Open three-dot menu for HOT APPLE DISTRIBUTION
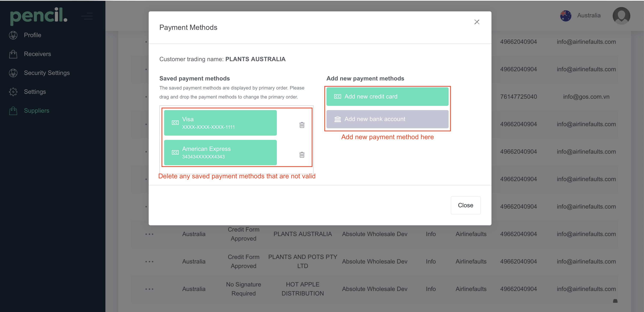 pos(149,289)
